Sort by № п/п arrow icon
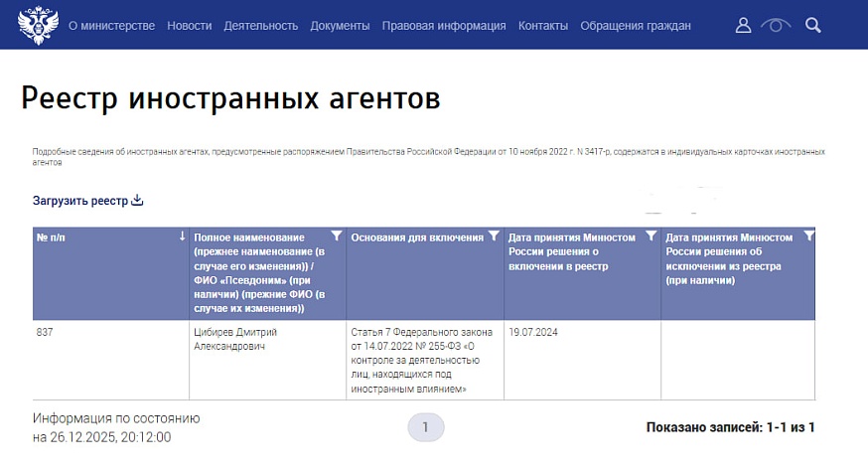Screen dimensions: 868x473 (182, 236)
